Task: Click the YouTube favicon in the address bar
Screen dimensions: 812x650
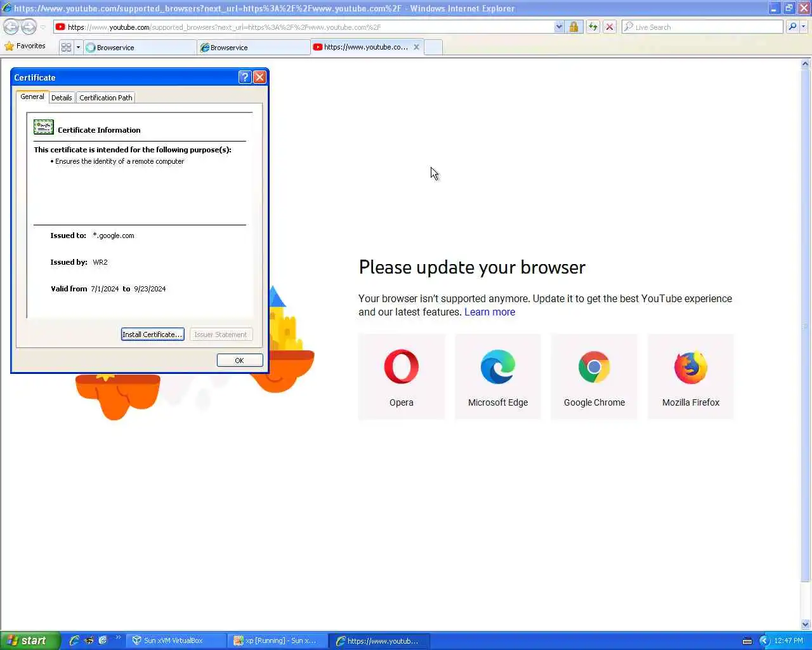Action: point(60,27)
